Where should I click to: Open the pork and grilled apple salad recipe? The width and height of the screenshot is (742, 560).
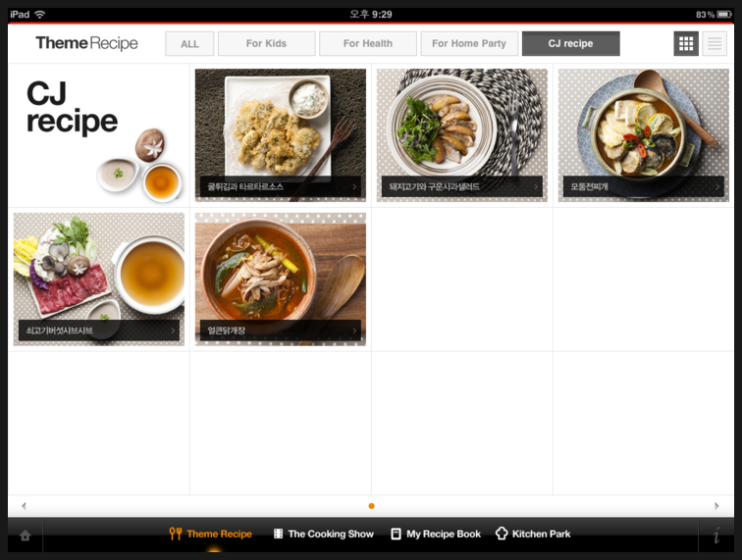pos(462,135)
